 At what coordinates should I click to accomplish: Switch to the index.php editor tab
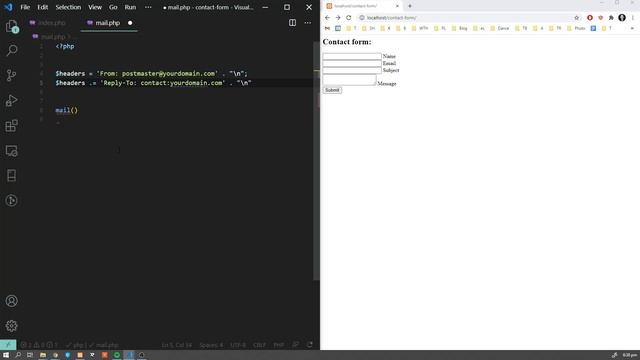[48, 23]
